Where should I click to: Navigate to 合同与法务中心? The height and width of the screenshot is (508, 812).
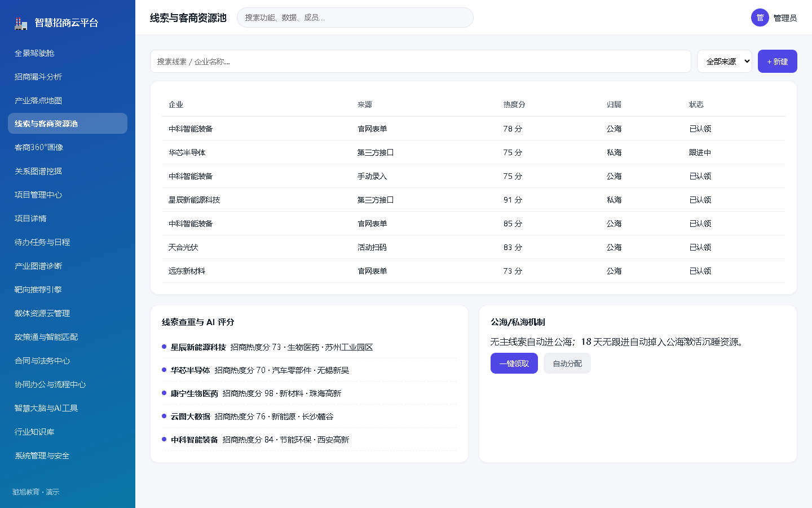pyautogui.click(x=68, y=361)
